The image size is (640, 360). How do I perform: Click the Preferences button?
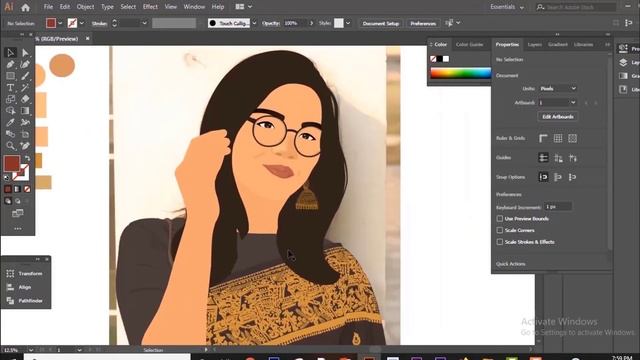[423, 24]
